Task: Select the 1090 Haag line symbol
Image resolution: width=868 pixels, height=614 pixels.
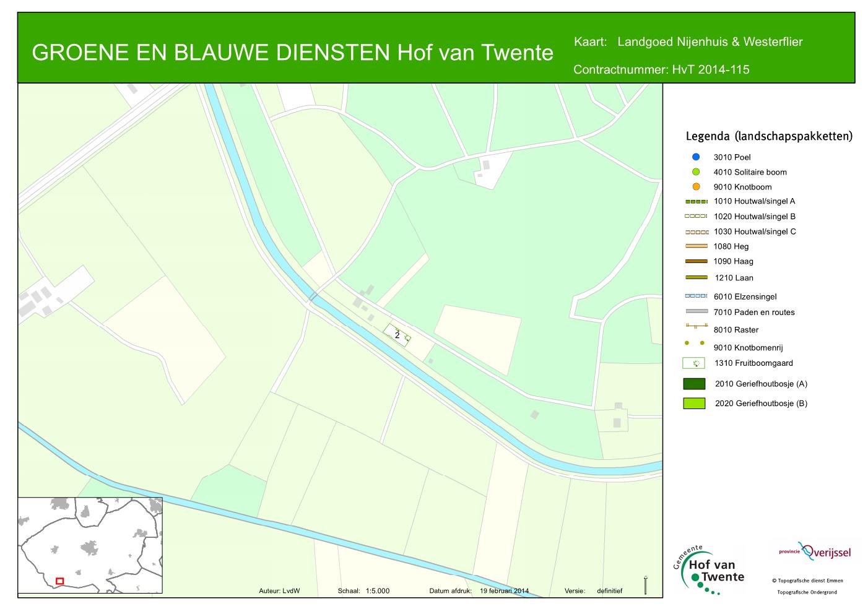Action: [696, 261]
